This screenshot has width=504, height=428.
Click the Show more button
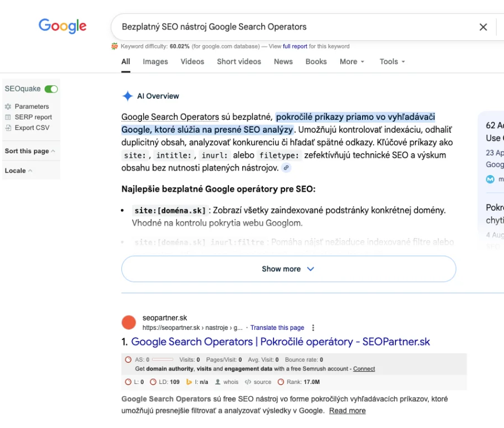click(288, 269)
